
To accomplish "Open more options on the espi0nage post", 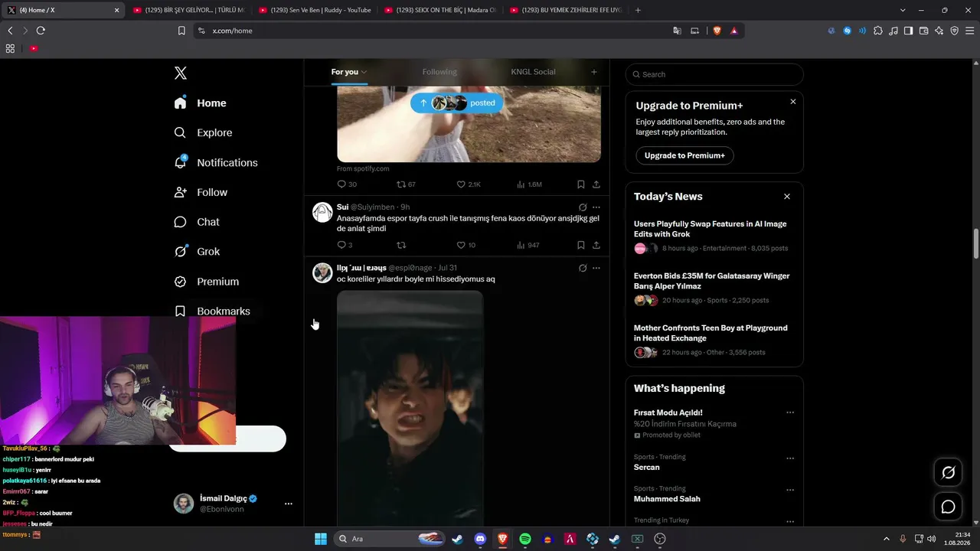I will pos(596,268).
